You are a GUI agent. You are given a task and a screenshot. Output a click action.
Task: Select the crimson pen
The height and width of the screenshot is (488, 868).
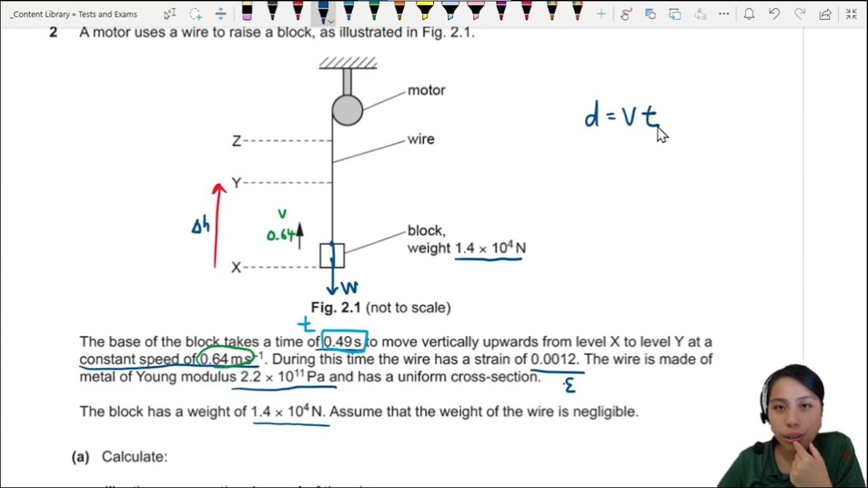click(x=526, y=12)
